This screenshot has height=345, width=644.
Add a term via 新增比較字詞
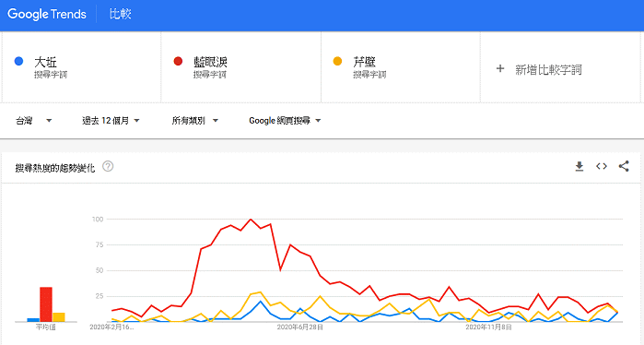[548, 69]
